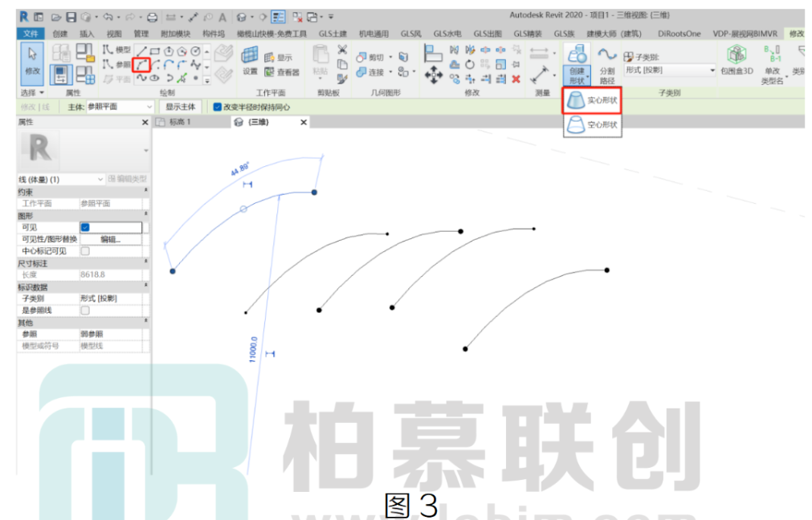The image size is (812, 520).
Task: Close the 属性 properties panel
Action: point(145,122)
